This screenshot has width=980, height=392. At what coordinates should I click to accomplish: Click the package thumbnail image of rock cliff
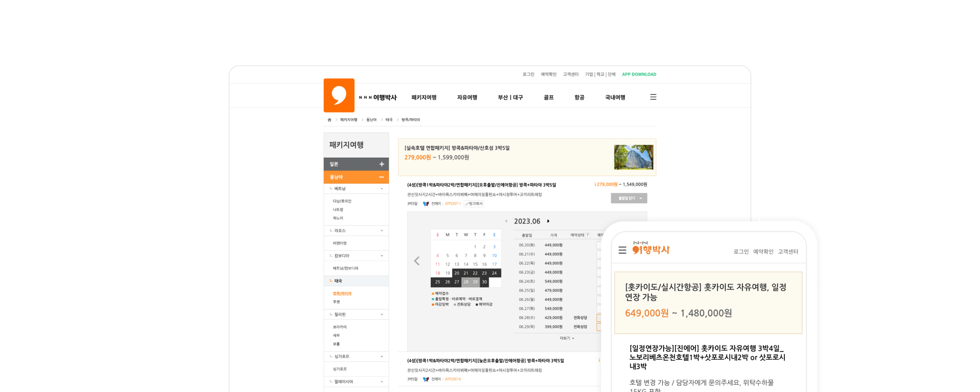(x=633, y=157)
